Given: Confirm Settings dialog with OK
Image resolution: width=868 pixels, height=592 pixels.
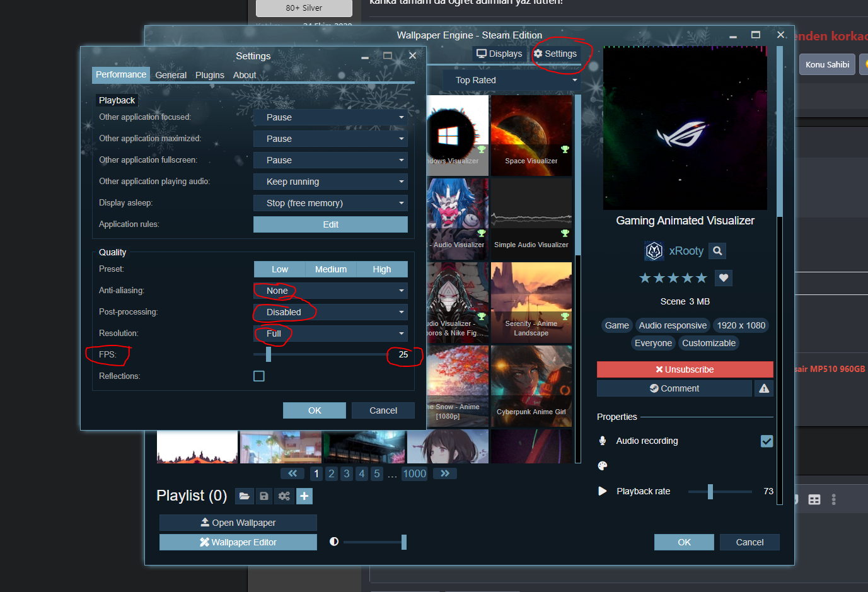Looking at the screenshot, I should 315,410.
